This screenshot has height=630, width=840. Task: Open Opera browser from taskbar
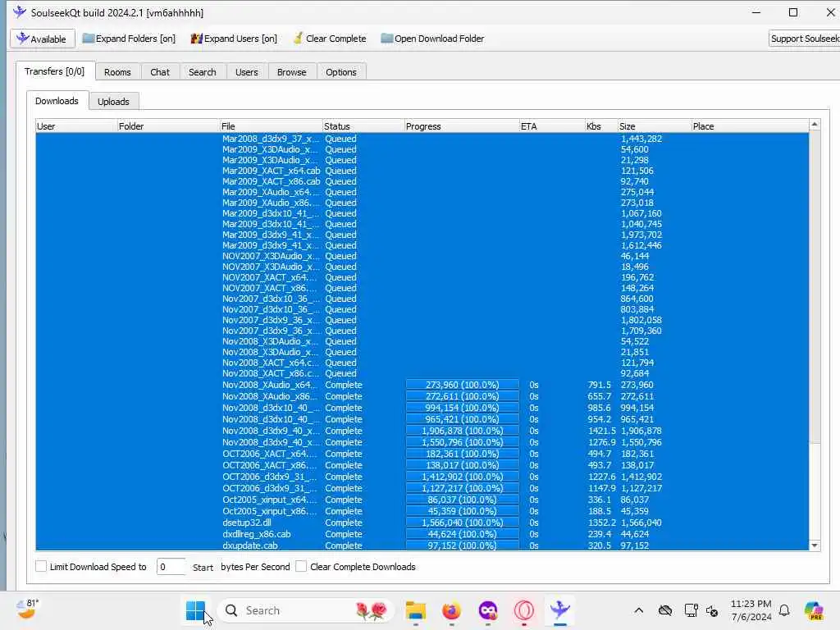coord(523,610)
